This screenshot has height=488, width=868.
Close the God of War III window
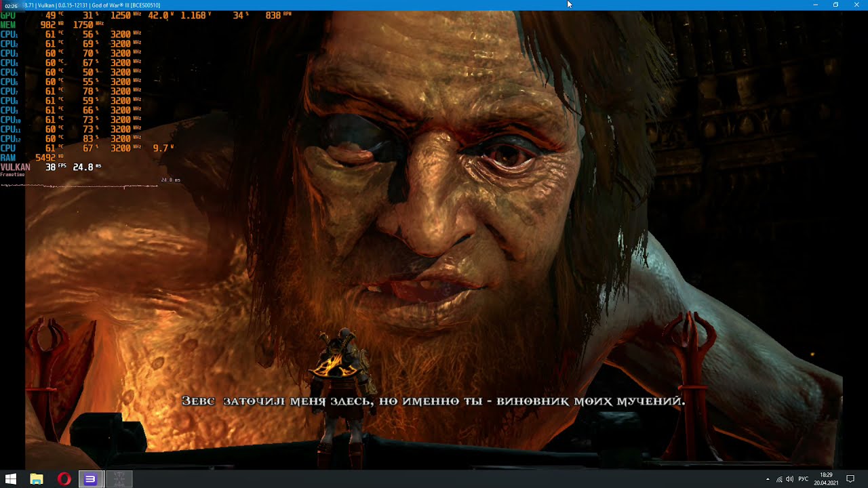(x=856, y=5)
